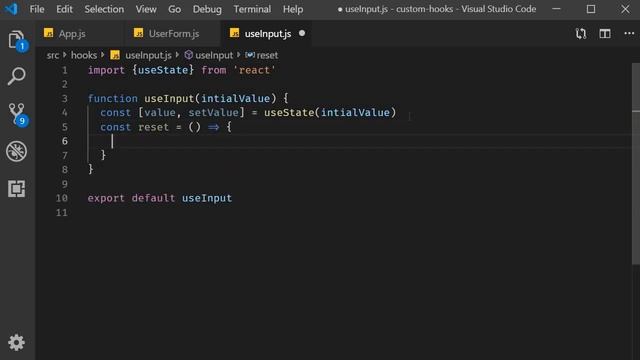Image resolution: width=640 pixels, height=360 pixels.
Task: Click 'setValue' on line 4
Action: 213,113
